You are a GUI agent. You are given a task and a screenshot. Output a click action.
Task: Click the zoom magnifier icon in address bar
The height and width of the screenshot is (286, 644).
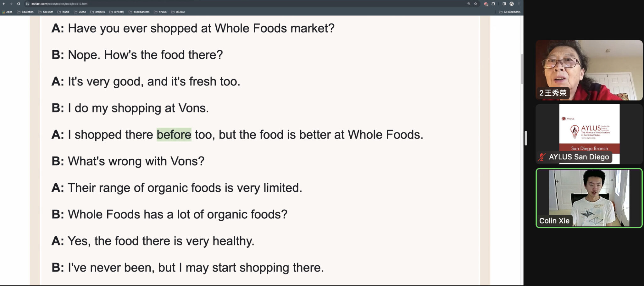[469, 4]
